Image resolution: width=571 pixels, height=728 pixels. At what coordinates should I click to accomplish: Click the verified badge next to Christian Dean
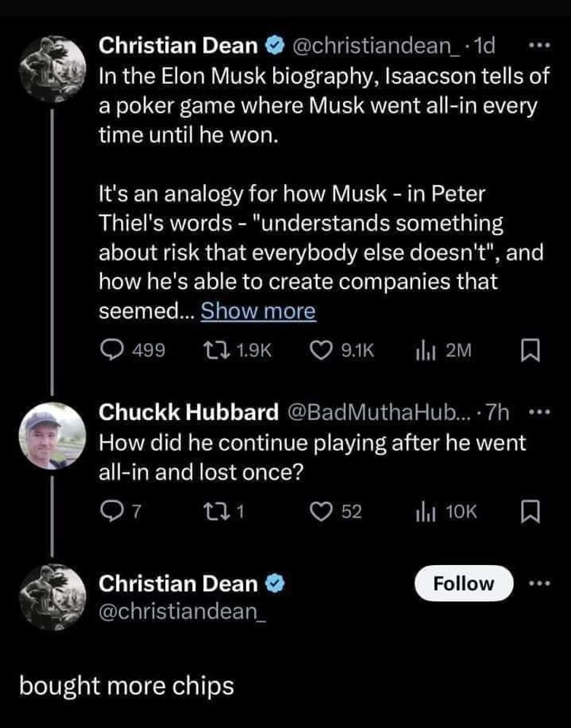tap(276, 47)
